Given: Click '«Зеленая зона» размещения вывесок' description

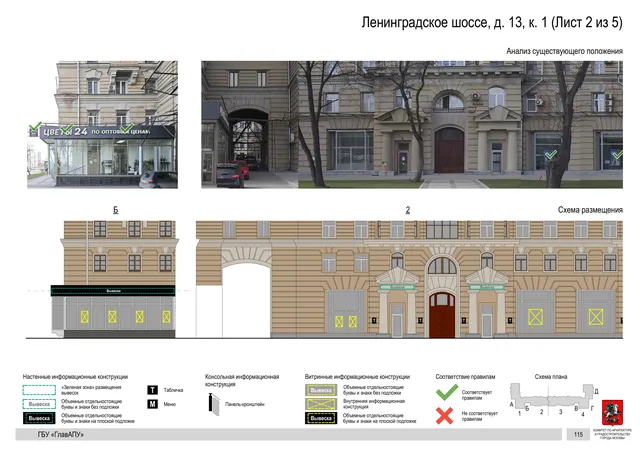Looking at the screenshot, I should 91,390.
